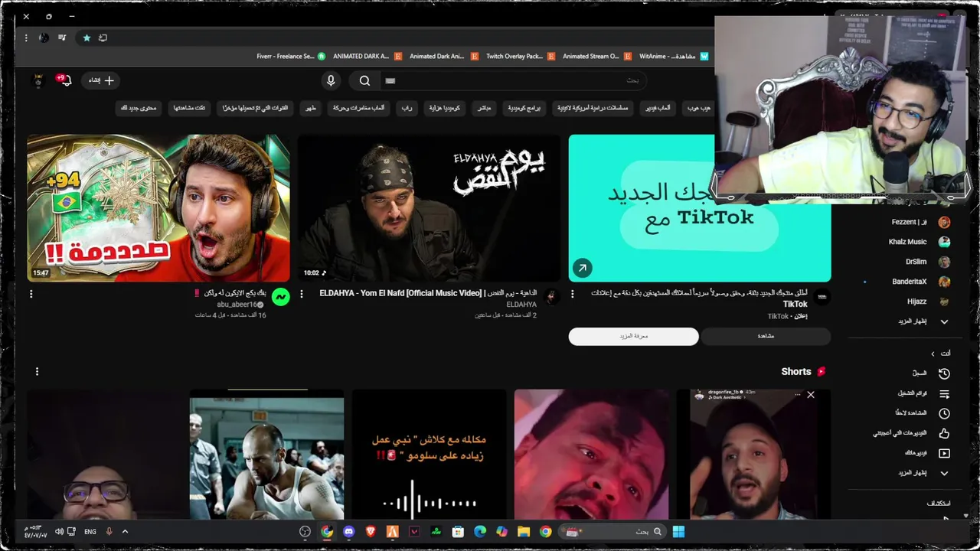Select the مباشر filter chip

(x=484, y=108)
